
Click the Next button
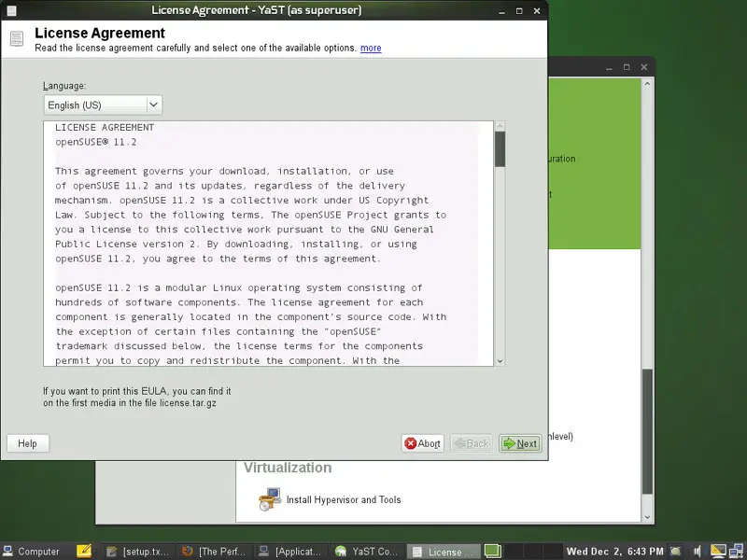coord(520,444)
